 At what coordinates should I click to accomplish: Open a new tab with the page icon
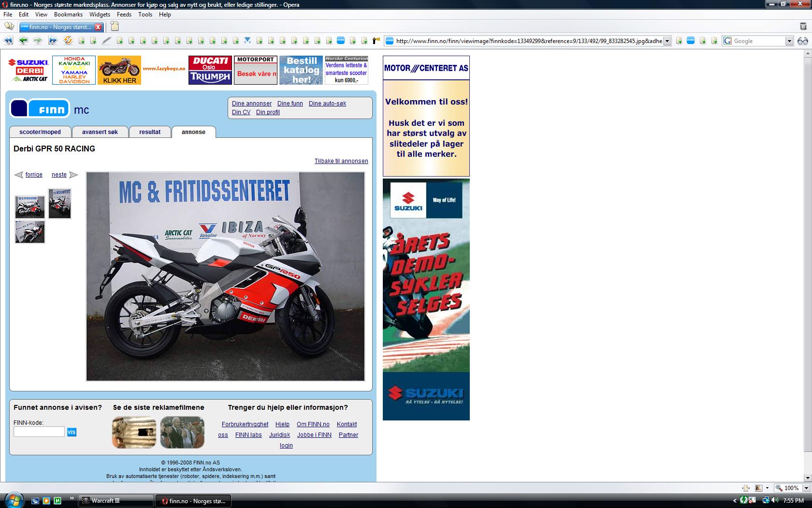(x=115, y=26)
